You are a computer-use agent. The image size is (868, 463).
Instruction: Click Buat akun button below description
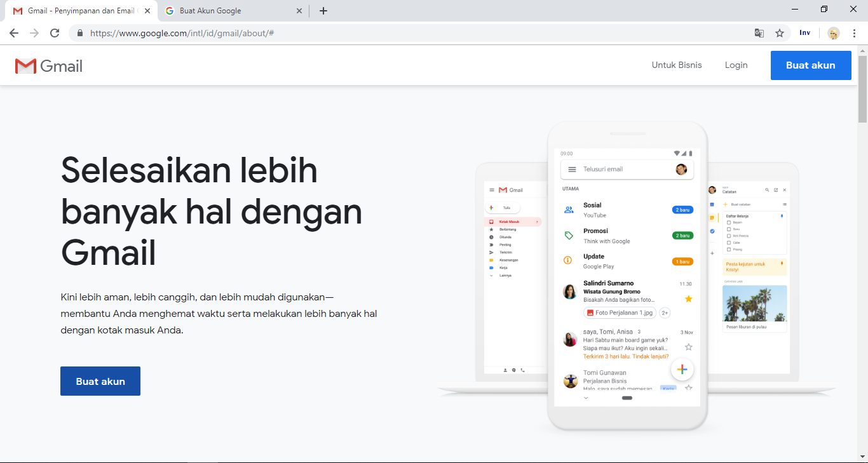point(100,381)
